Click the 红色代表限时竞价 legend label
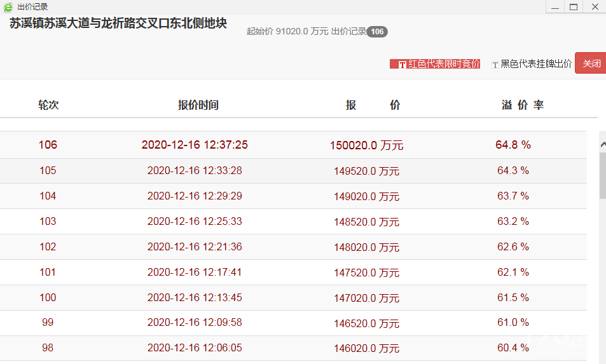This screenshot has height=364, width=606. [x=443, y=64]
